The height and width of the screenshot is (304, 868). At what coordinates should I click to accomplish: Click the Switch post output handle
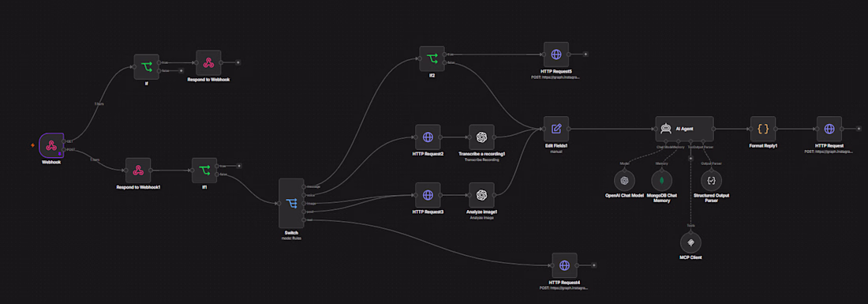pyautogui.click(x=304, y=212)
